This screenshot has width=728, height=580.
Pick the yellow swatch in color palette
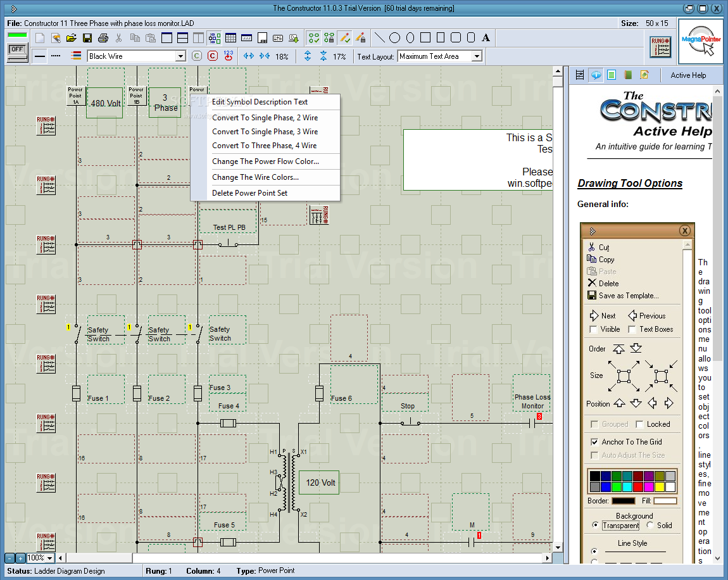coord(659,487)
